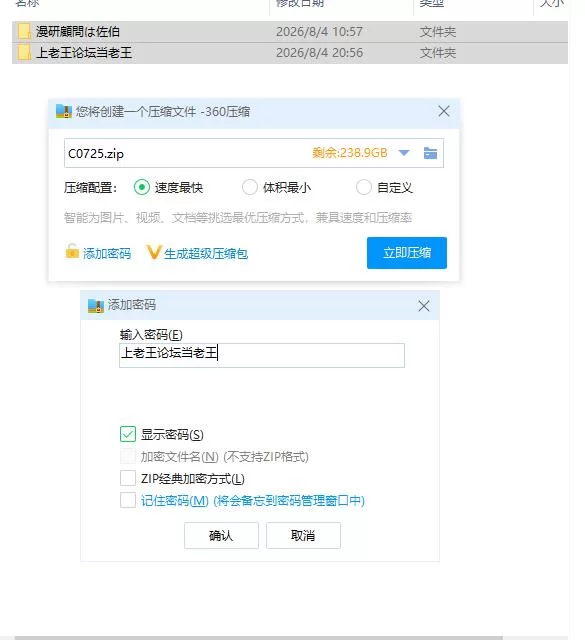Click 确认 button in password dialog
The width and height of the screenshot is (585, 640).
click(x=221, y=535)
